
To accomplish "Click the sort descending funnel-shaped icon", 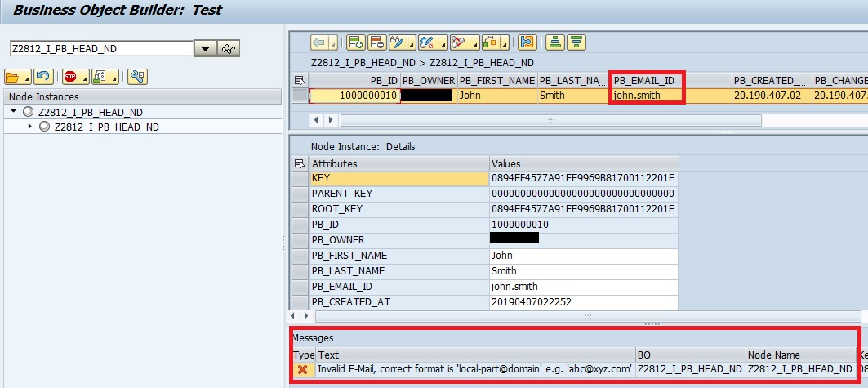I will pyautogui.click(x=576, y=42).
